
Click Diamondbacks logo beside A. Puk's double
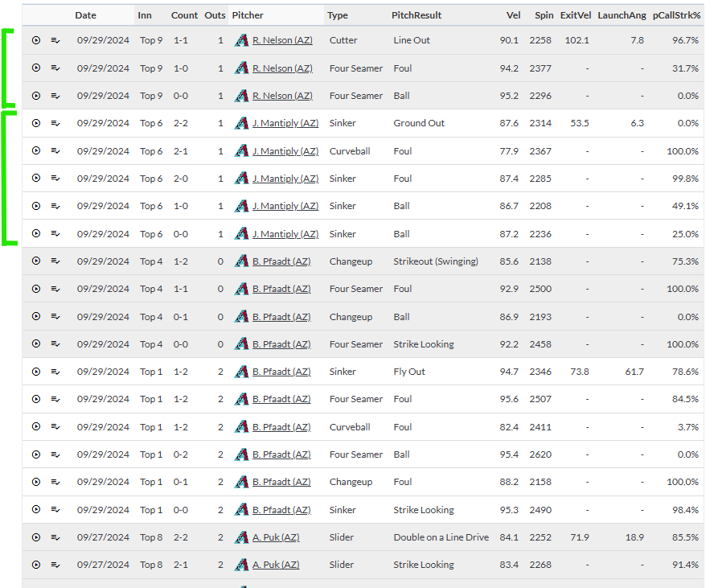(241, 537)
